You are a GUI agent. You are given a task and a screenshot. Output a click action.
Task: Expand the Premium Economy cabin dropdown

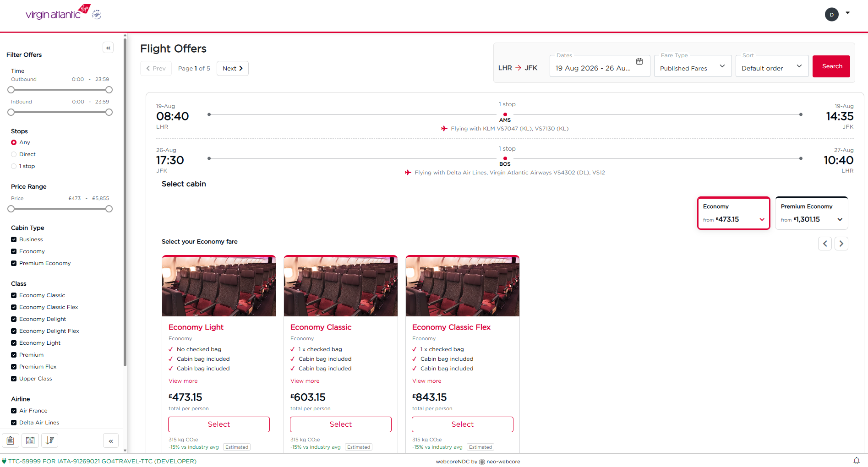[811, 213]
